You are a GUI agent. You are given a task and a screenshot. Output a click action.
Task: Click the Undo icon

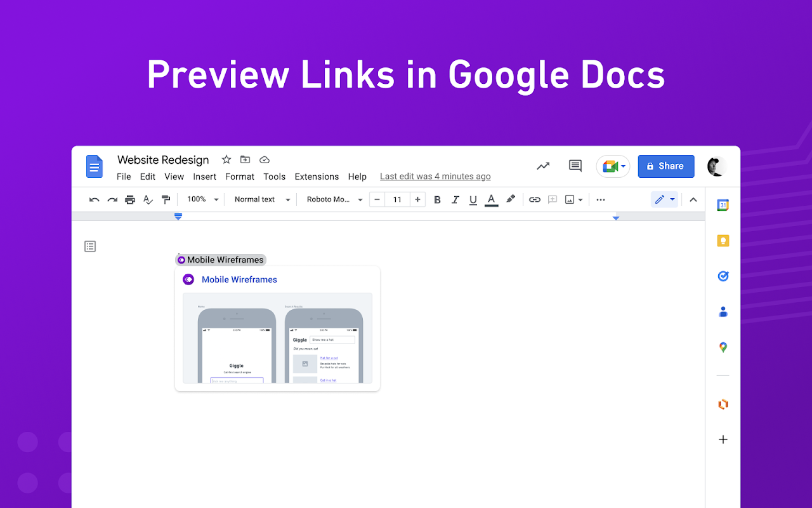click(95, 199)
